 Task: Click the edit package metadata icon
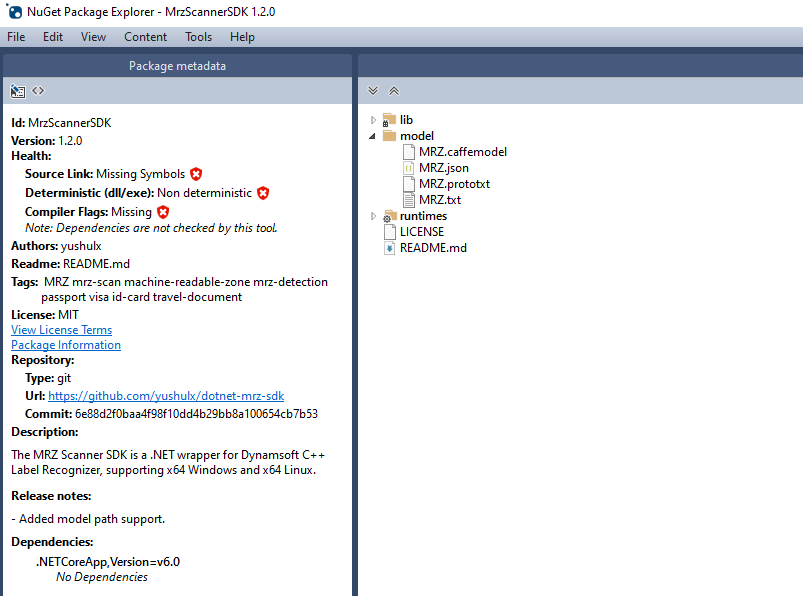18,91
